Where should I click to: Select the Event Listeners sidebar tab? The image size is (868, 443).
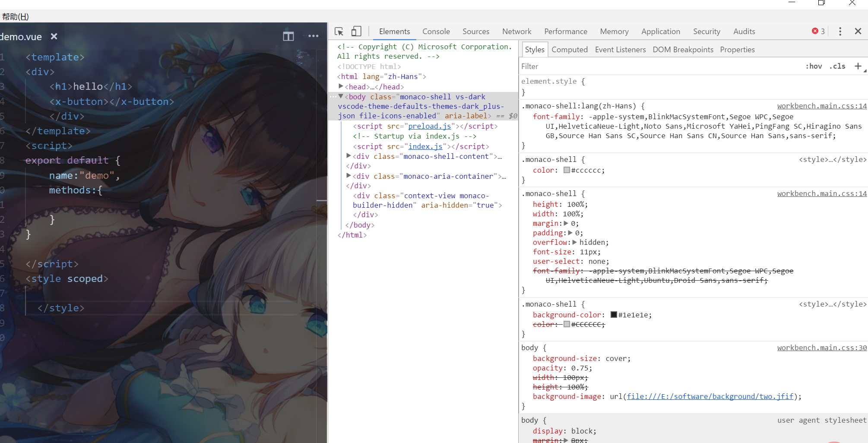(620, 50)
